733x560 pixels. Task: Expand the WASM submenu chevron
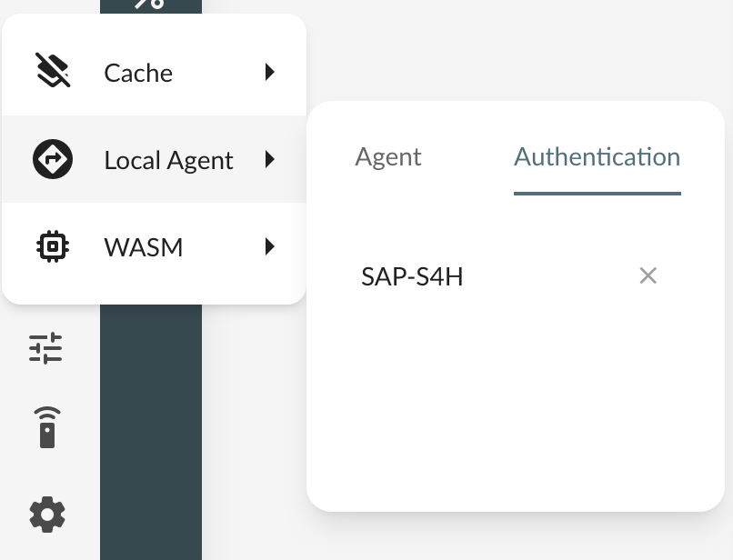pyautogui.click(x=269, y=246)
